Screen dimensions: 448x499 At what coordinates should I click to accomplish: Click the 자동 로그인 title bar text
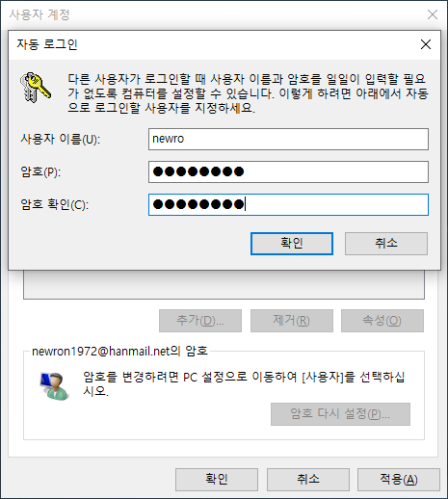[x=47, y=44]
